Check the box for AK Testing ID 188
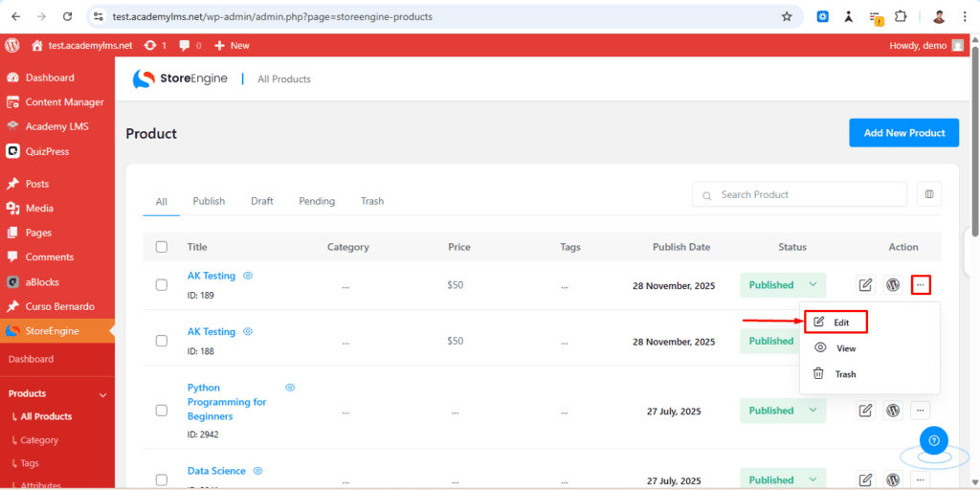This screenshot has height=490, width=980. (161, 341)
